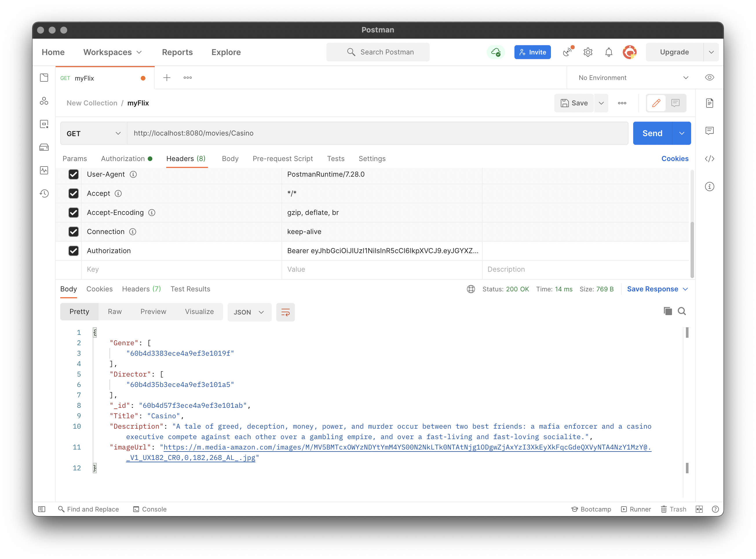Disable the User-Agent header

[x=74, y=174]
